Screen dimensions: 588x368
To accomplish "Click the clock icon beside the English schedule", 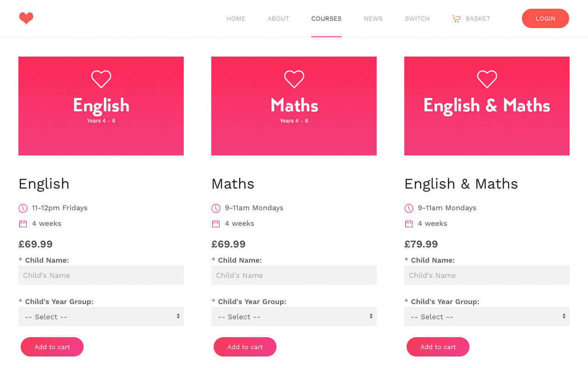I will [x=23, y=208].
